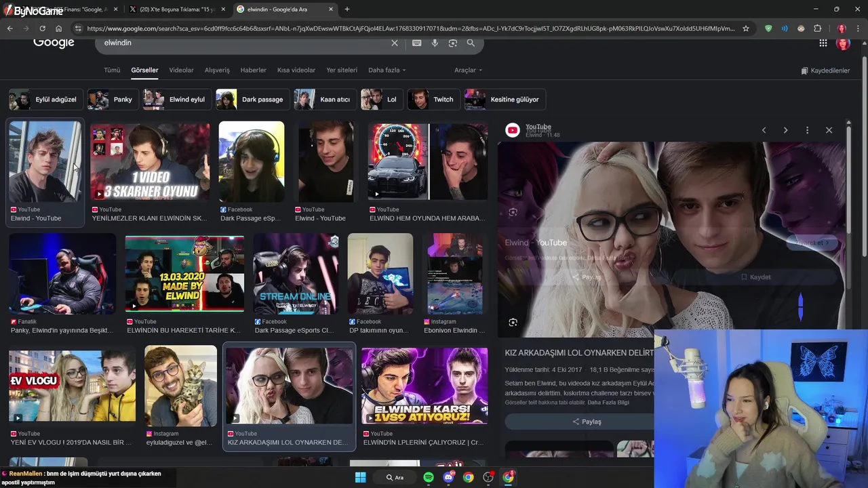Click the Kaydet save button in preview

(755, 277)
